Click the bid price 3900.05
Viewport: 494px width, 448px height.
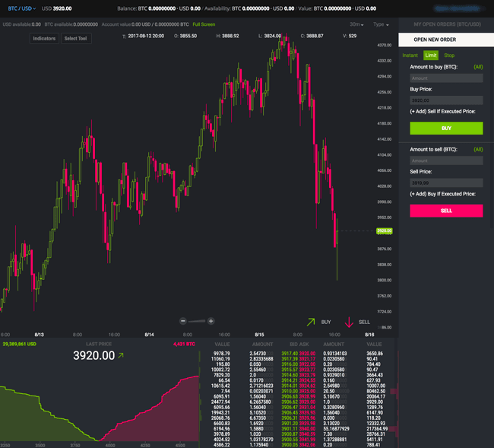(290, 445)
